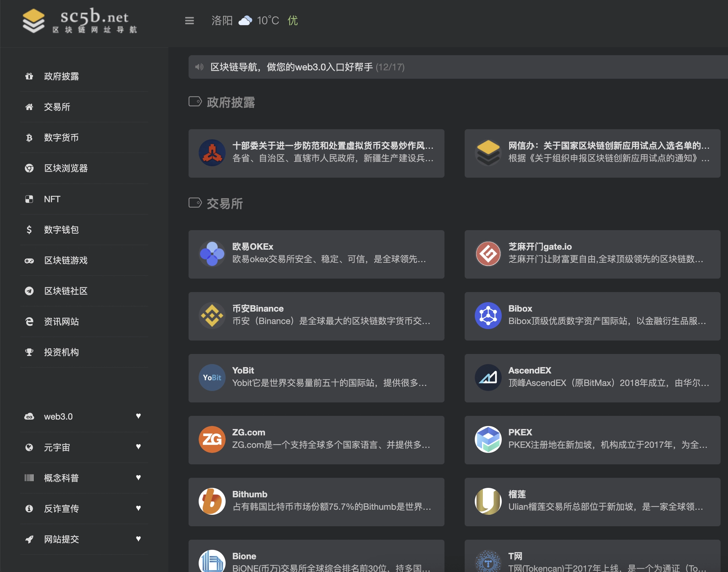Open the 十部委关于进一步防范 notice card

point(317,153)
